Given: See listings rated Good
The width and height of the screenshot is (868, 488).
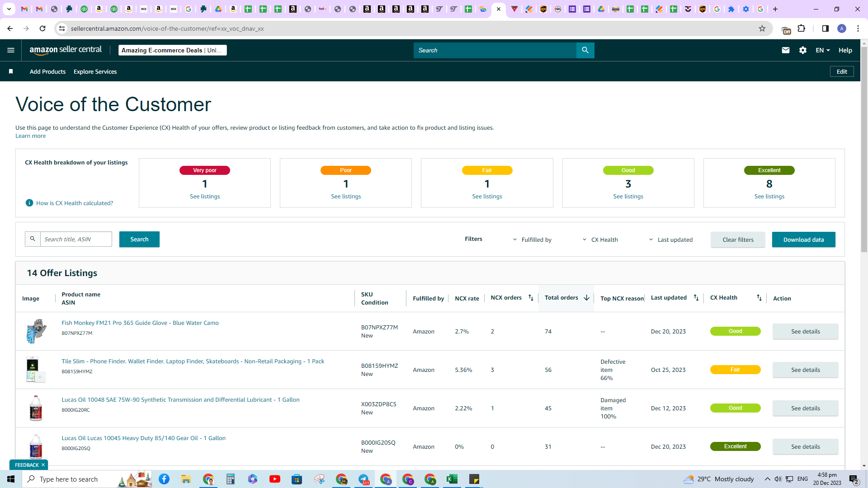Looking at the screenshot, I should (628, 196).
